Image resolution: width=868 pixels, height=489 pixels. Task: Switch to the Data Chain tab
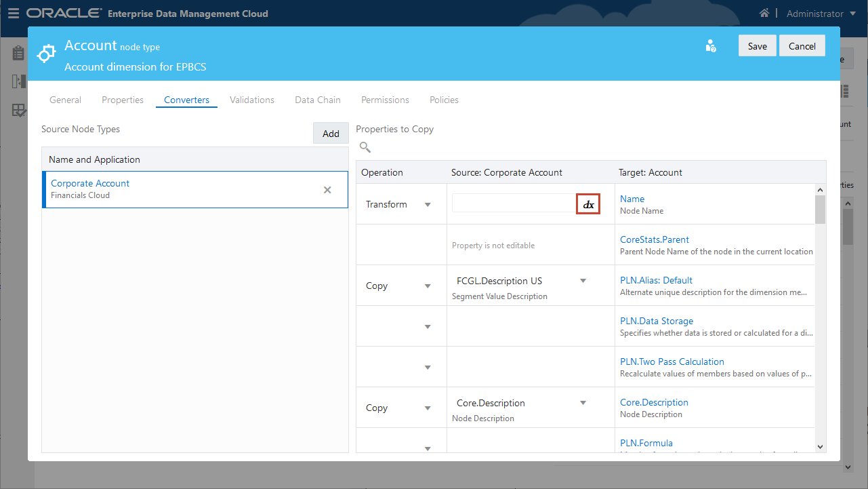click(317, 100)
